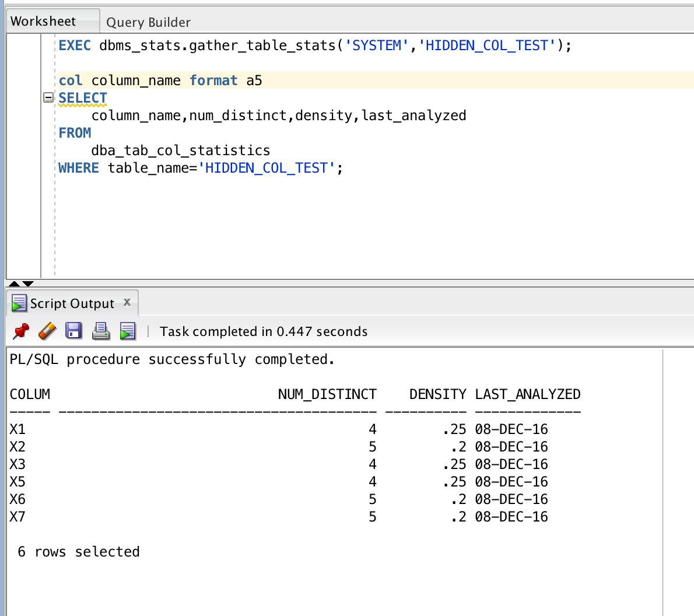Screen dimensions: 694x616
Task: Run the script again from the output toolbar
Action: point(128,331)
